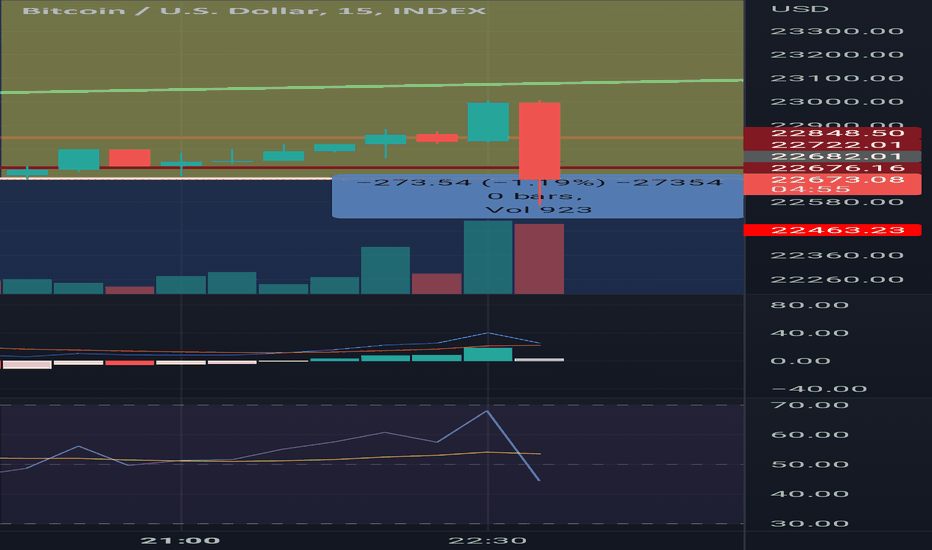Click the 80.00 MACD scale label
The image size is (932, 550).
coord(810,305)
